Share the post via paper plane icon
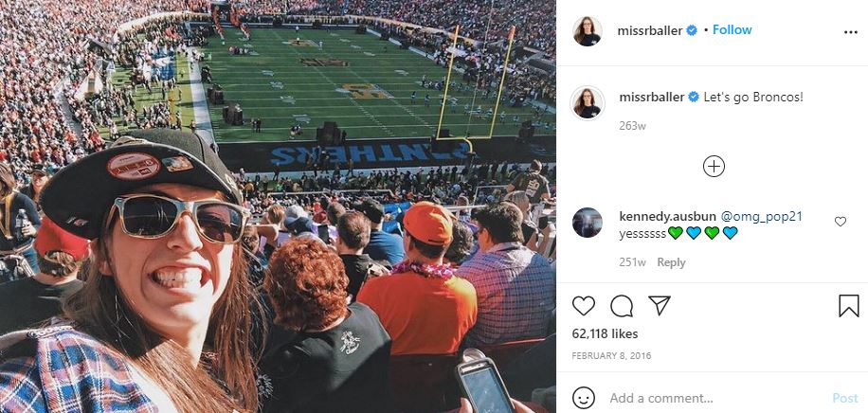868x413 pixels. coord(660,306)
